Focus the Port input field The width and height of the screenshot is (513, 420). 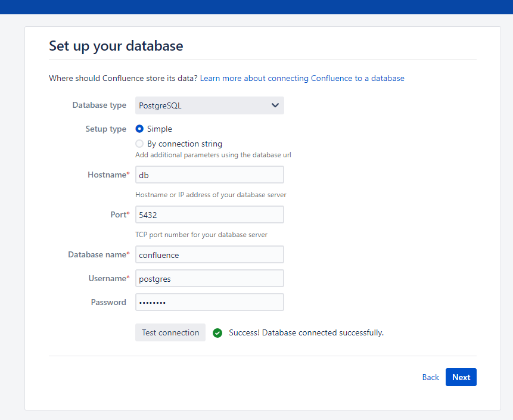click(209, 214)
